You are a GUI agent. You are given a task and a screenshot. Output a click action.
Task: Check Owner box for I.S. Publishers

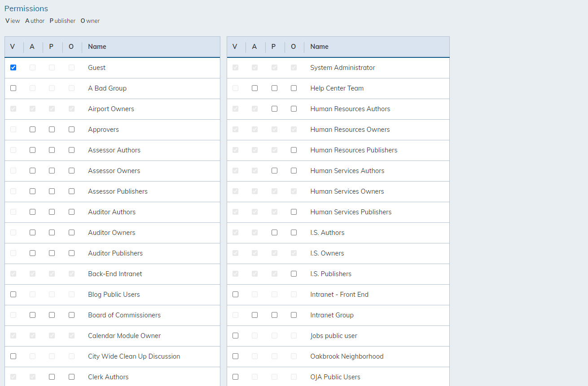tap(294, 274)
